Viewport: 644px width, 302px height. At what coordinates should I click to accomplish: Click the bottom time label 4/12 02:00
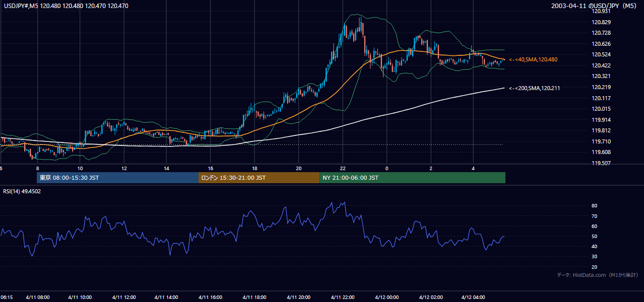tap(430, 297)
